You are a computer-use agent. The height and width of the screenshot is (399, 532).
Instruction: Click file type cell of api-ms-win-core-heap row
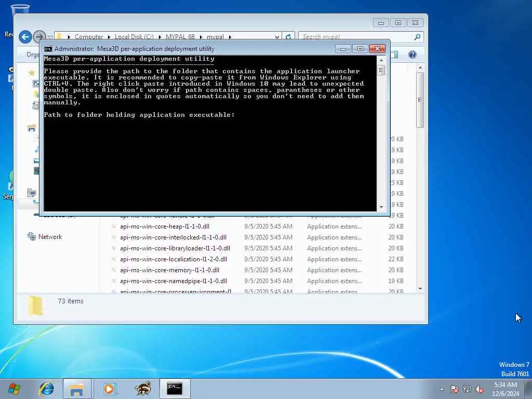coord(335,227)
